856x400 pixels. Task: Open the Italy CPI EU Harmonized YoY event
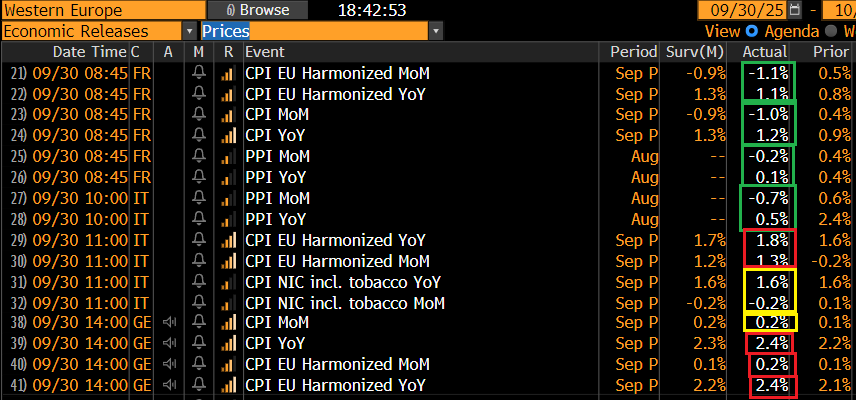[x=335, y=240]
